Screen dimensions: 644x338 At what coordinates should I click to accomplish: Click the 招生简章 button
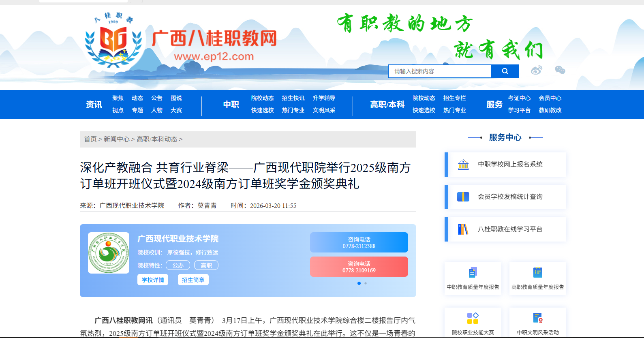(x=193, y=280)
